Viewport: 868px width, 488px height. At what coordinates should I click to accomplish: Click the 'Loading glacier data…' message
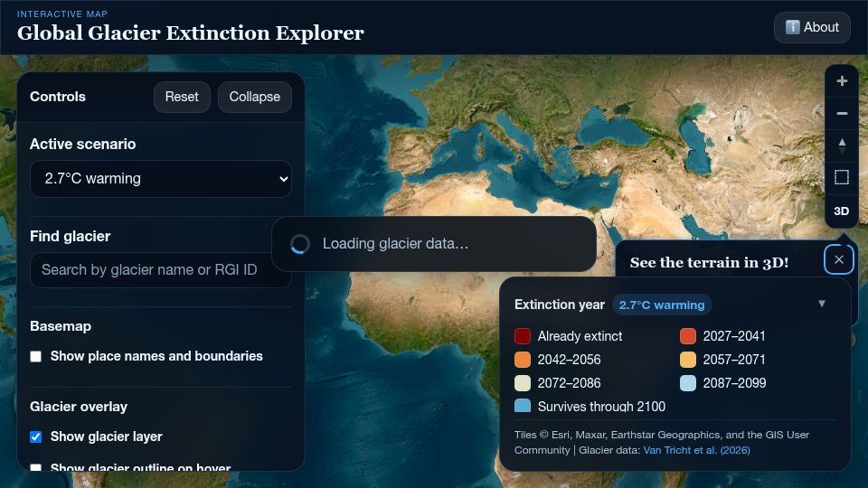pyautogui.click(x=395, y=244)
